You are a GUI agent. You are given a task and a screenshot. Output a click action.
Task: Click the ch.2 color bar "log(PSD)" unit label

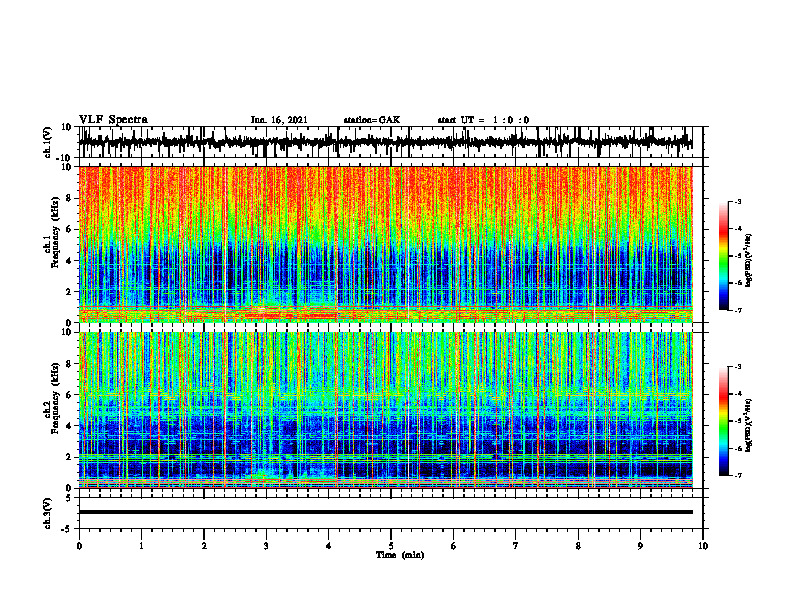[x=748, y=424]
